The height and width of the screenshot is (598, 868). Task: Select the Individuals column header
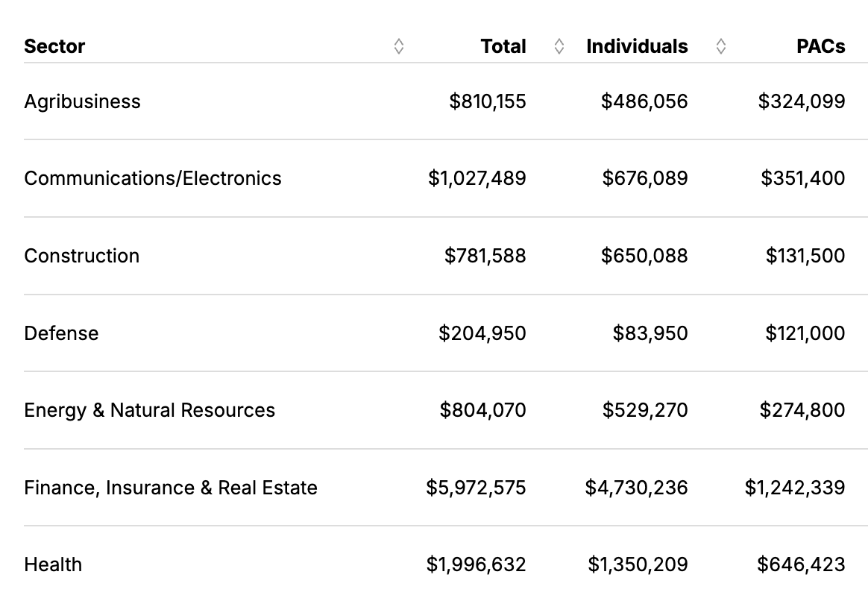click(637, 46)
